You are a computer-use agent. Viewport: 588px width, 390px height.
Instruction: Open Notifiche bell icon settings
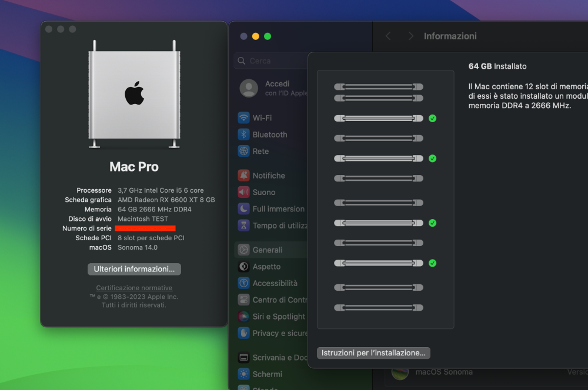(x=244, y=176)
